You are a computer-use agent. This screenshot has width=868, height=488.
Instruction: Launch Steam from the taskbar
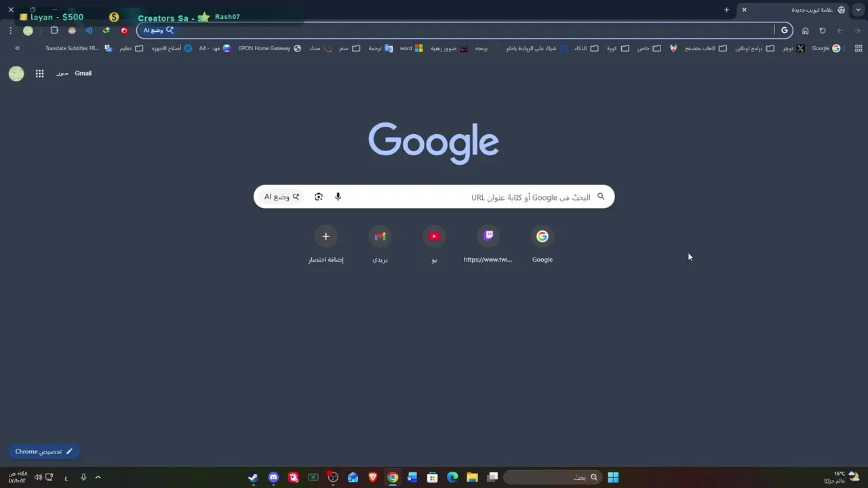click(x=253, y=477)
